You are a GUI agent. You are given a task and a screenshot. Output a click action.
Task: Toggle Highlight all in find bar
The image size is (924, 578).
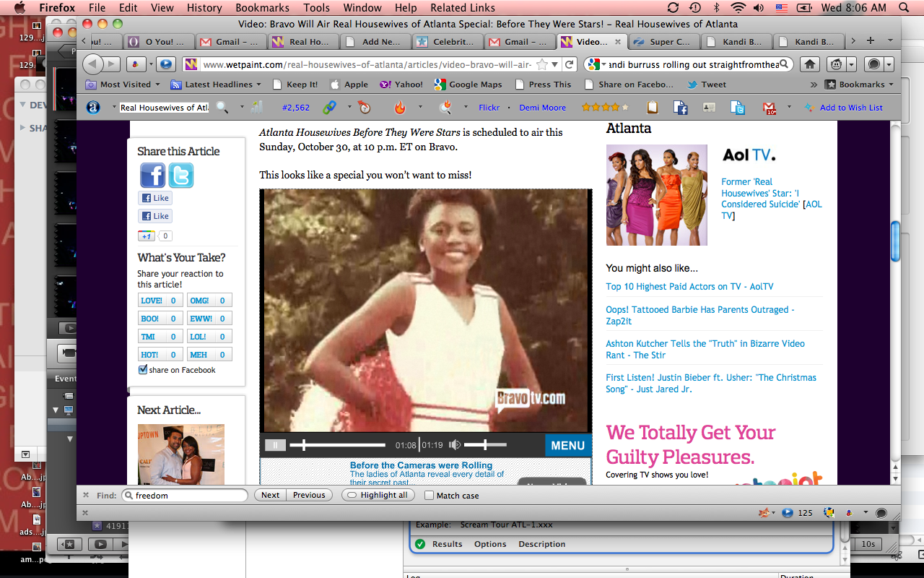point(375,496)
